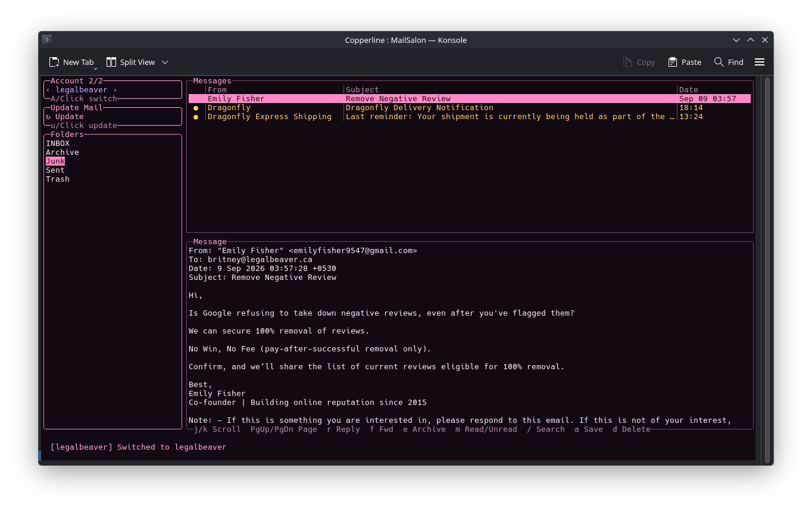
Task: Open the Trash folder
Action: [x=58, y=179]
